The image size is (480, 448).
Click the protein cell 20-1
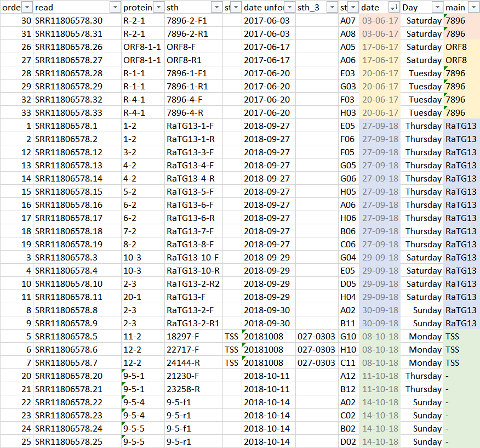(143, 297)
